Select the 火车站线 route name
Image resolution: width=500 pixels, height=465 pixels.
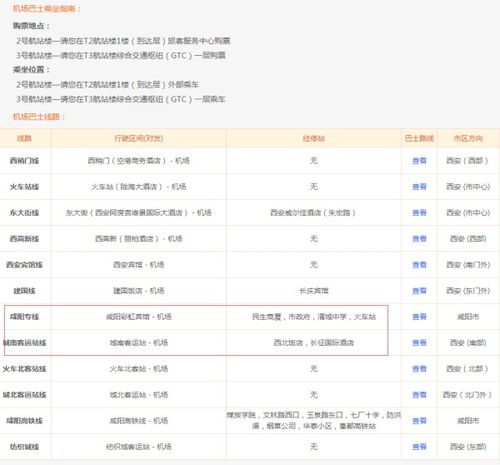24,187
